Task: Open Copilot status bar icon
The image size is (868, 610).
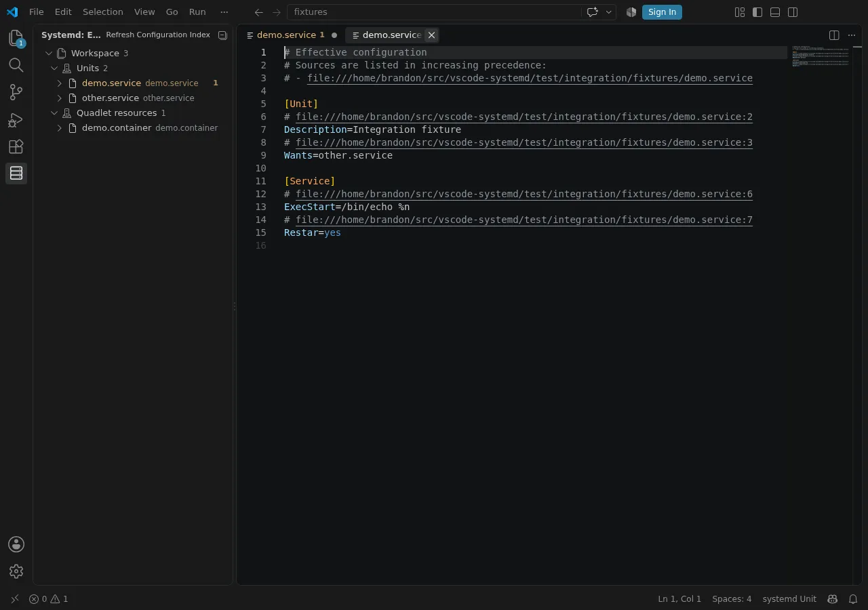Action: [832, 599]
